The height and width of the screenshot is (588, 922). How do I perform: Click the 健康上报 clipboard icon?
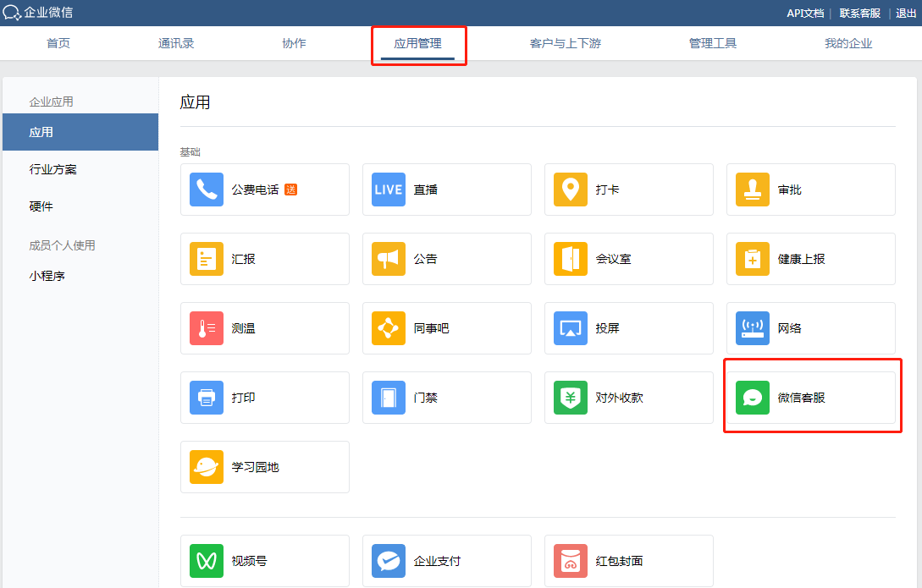pyautogui.click(x=753, y=259)
